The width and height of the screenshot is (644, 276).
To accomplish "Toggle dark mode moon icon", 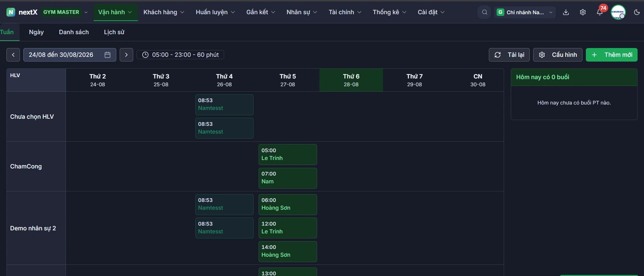I will click(637, 12).
